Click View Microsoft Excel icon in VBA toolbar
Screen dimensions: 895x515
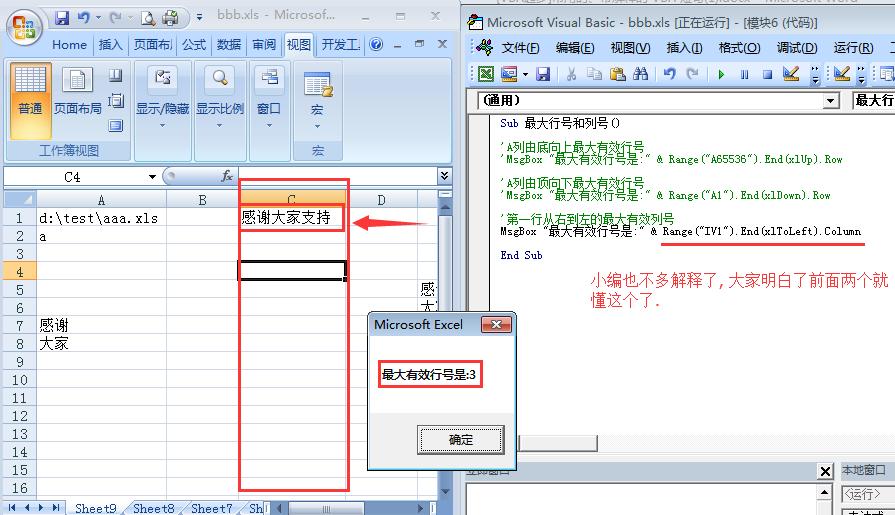pos(486,74)
